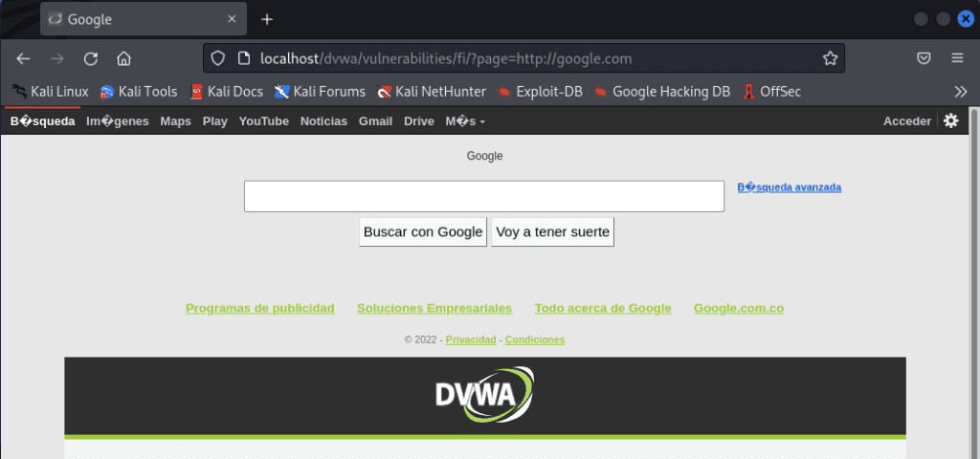This screenshot has width=980, height=459.
Task: Click Voy a tener suerte button
Action: coord(552,231)
